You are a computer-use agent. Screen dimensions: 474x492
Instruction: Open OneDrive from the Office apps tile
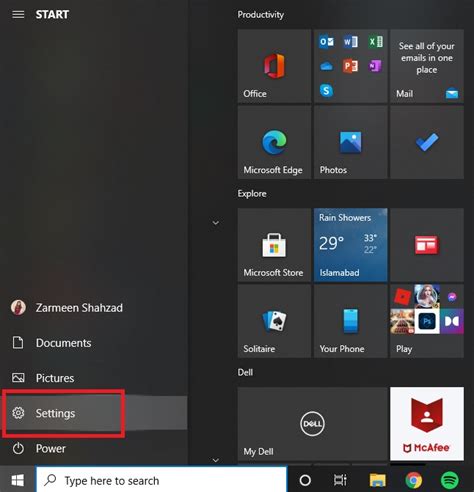pyautogui.click(x=326, y=66)
